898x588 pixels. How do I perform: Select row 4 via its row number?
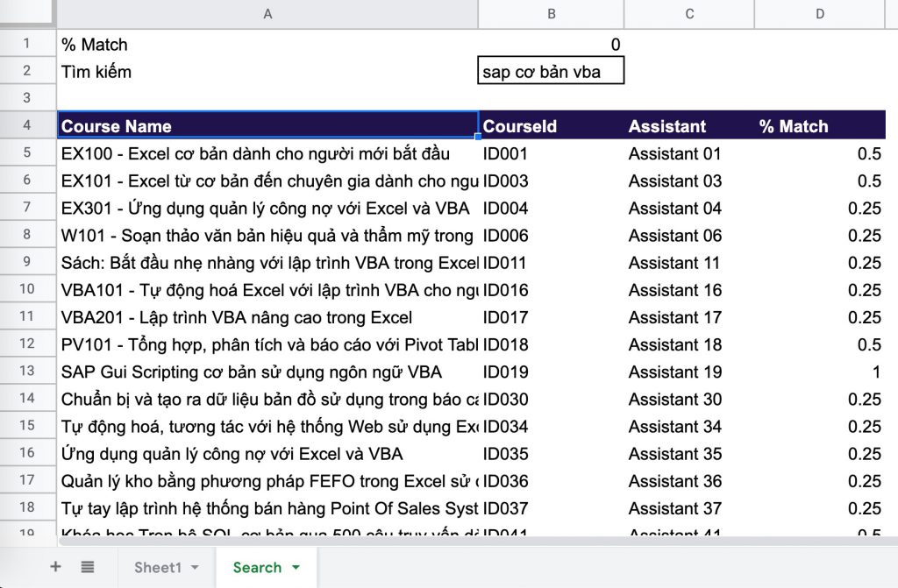click(26, 125)
